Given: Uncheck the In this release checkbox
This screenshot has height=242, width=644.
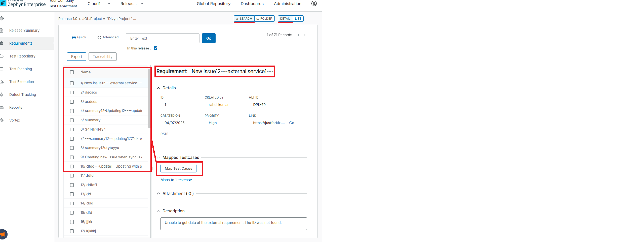Looking at the screenshot, I should 155,48.
